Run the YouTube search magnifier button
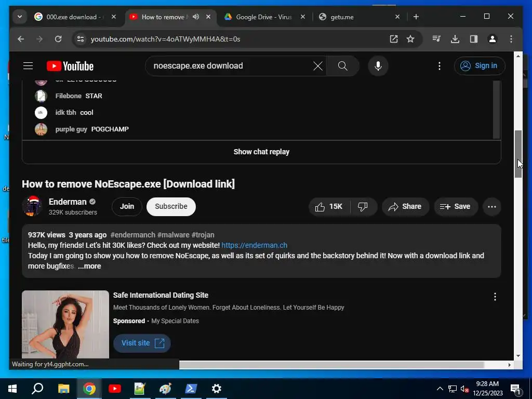The width and height of the screenshot is (532, 399). pyautogui.click(x=343, y=66)
